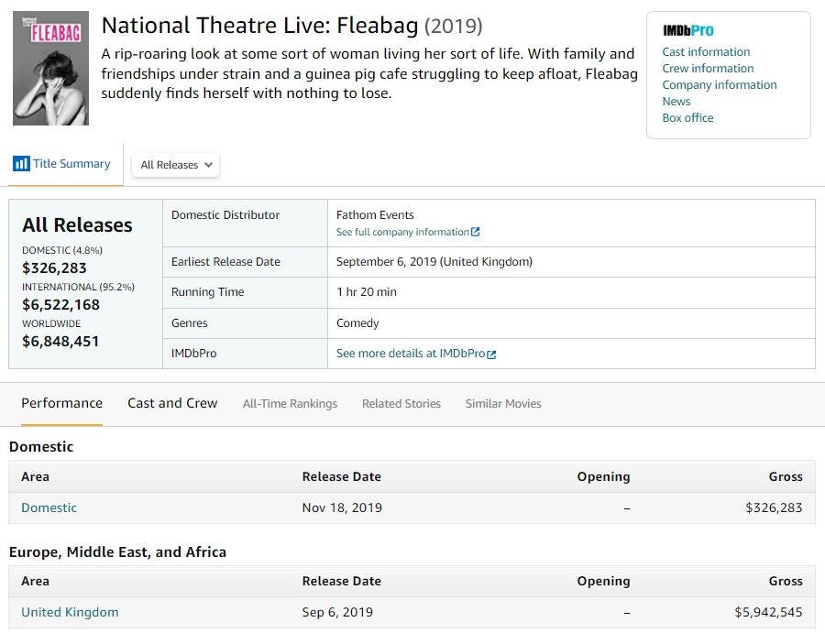
Task: Switch to the Performance tab
Action: point(61,403)
